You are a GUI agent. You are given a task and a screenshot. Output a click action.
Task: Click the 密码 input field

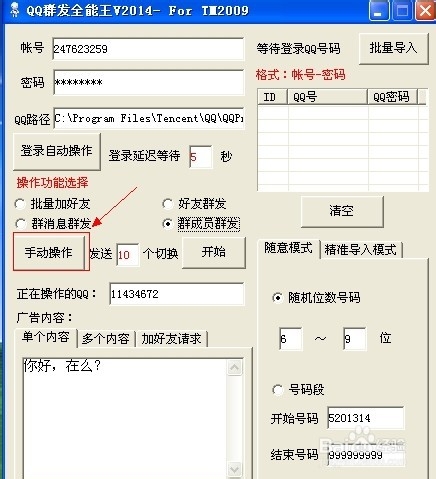click(x=148, y=82)
